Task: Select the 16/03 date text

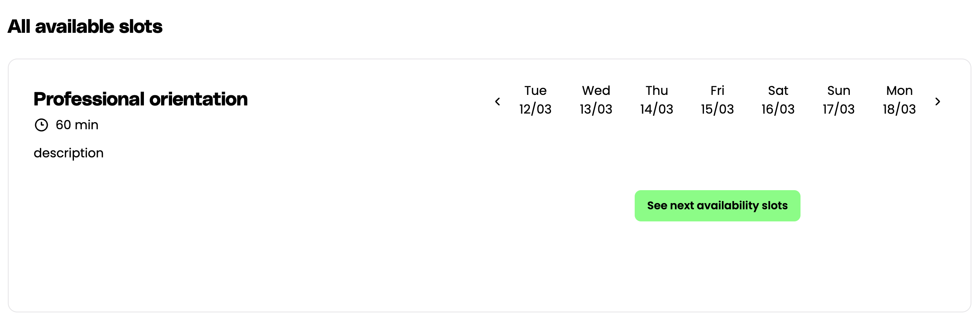Action: tap(778, 109)
